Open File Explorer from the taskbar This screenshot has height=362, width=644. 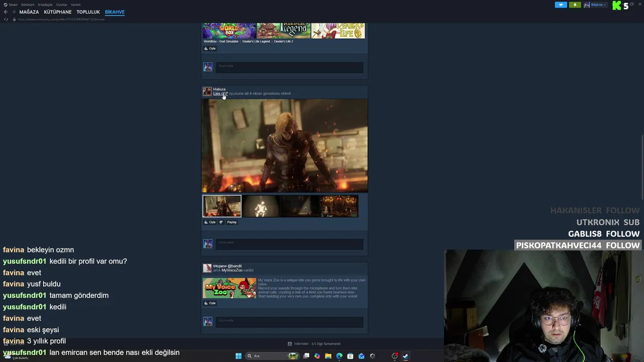pyautogui.click(x=328, y=356)
